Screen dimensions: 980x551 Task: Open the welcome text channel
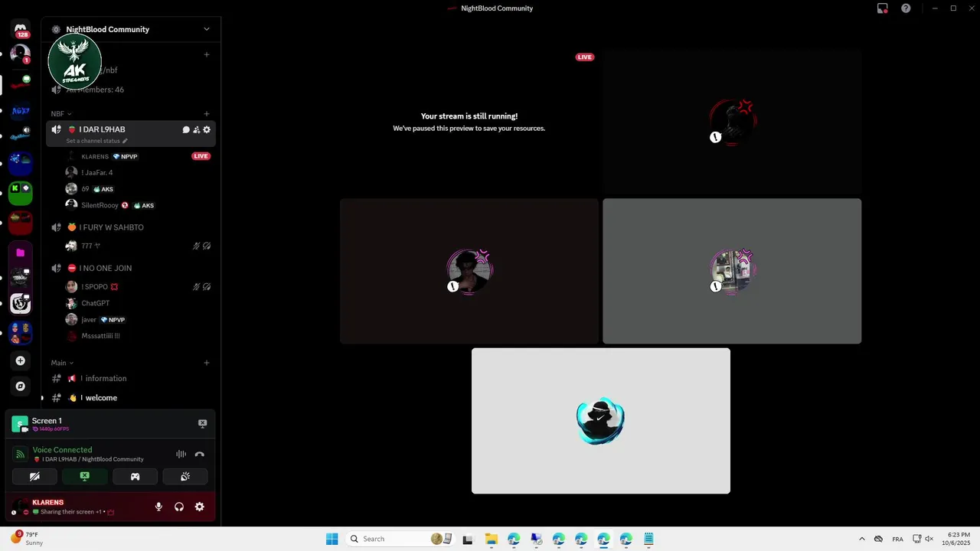tap(131, 398)
